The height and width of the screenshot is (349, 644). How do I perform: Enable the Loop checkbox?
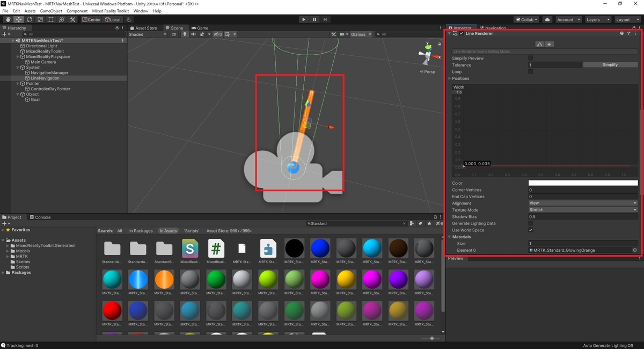coord(531,71)
